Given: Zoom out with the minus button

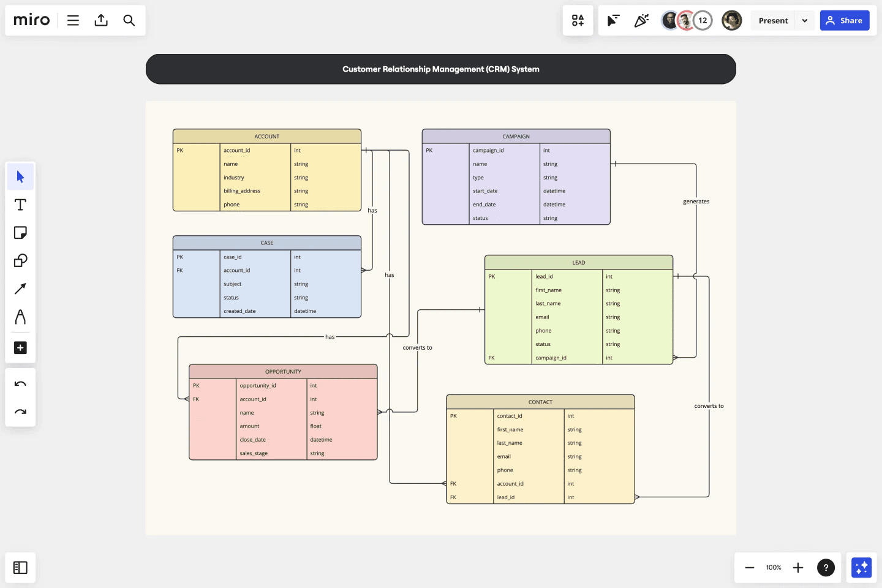Looking at the screenshot, I should coord(749,568).
